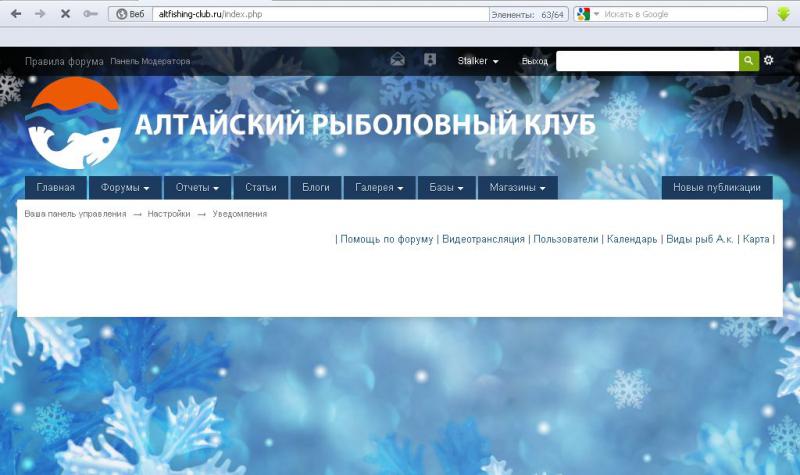Click the browser back arrow
Screen dimensions: 800x475
(15, 14)
